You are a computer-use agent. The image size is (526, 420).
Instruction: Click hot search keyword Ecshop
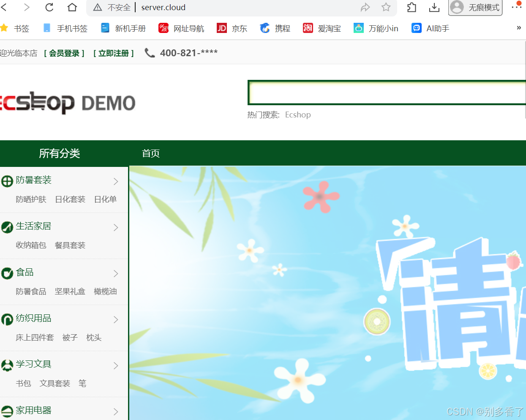pos(298,115)
